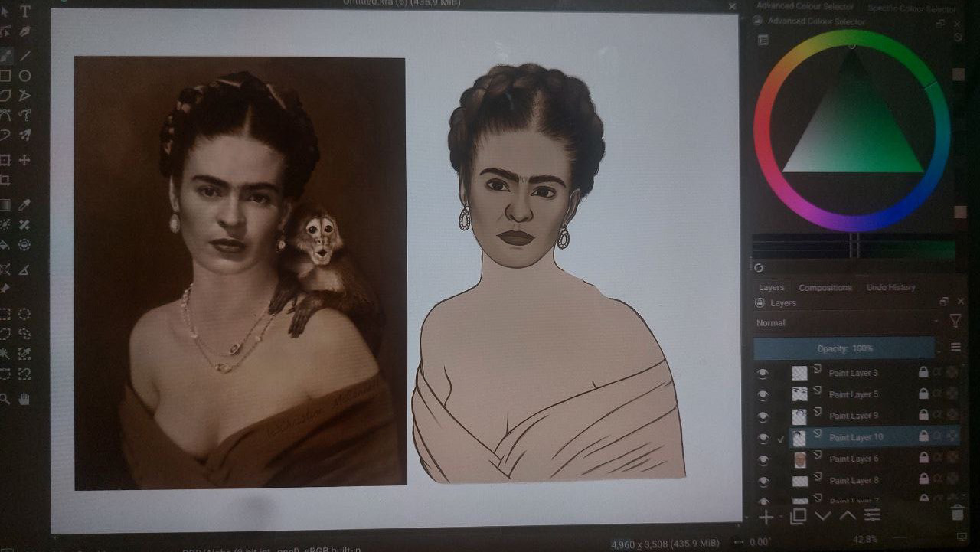Viewport: 980px width, 552px height.
Task: Open the add-layer type dropdown arrow
Action: [780, 516]
